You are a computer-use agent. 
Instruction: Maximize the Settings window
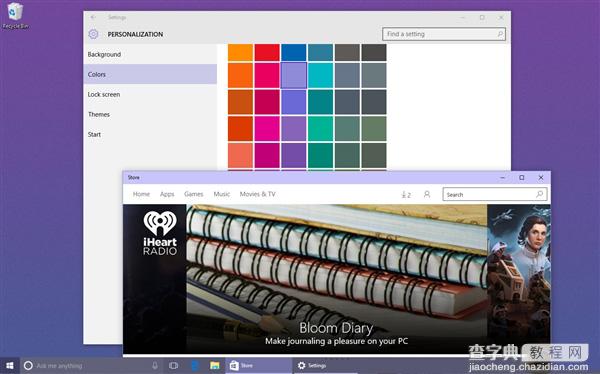click(482, 17)
